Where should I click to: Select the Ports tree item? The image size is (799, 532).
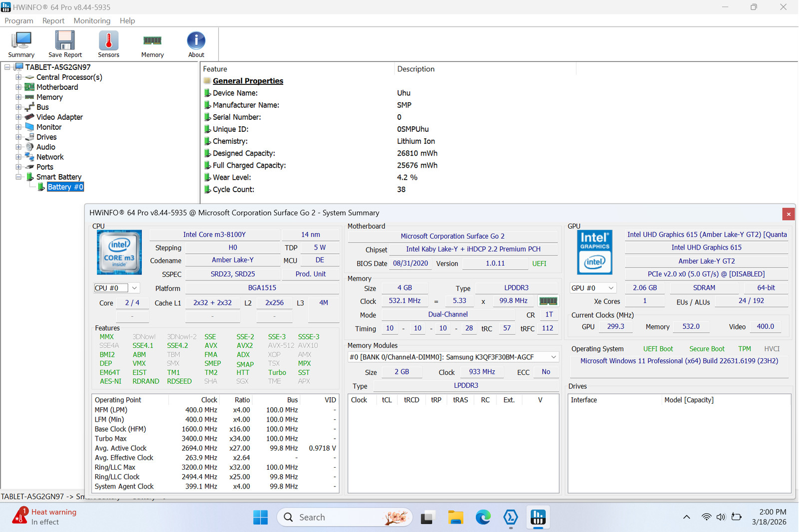coord(45,167)
